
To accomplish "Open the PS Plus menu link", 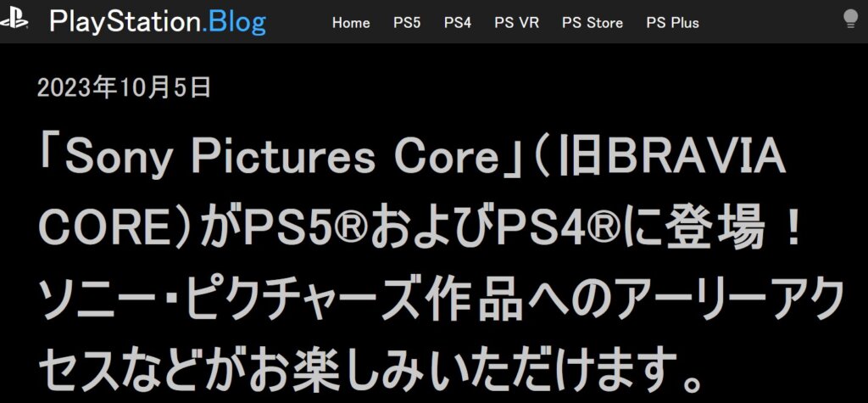I will (672, 23).
